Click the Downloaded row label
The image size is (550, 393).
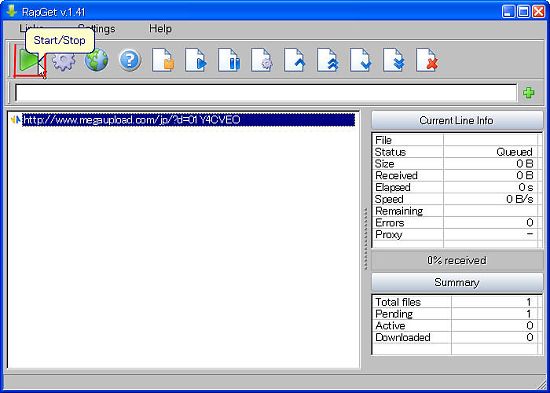coord(403,337)
